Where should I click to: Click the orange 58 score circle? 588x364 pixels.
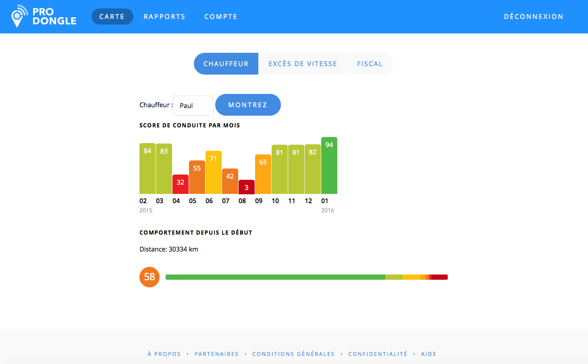pos(150,277)
